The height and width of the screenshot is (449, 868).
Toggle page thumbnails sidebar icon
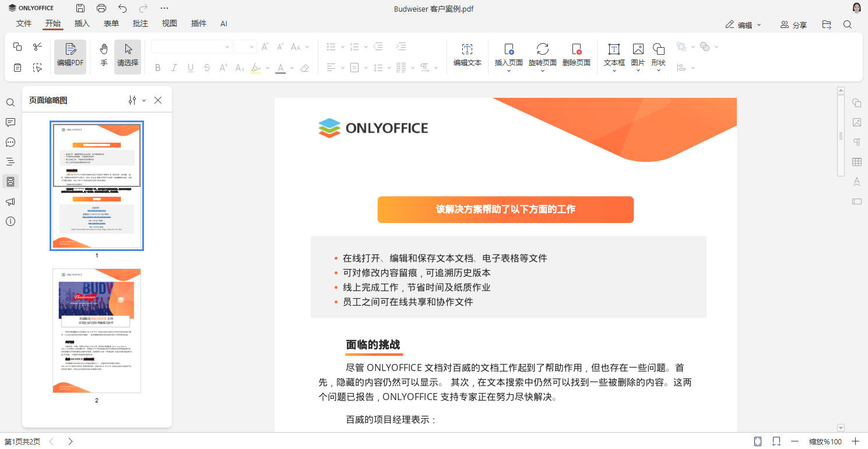(x=10, y=182)
